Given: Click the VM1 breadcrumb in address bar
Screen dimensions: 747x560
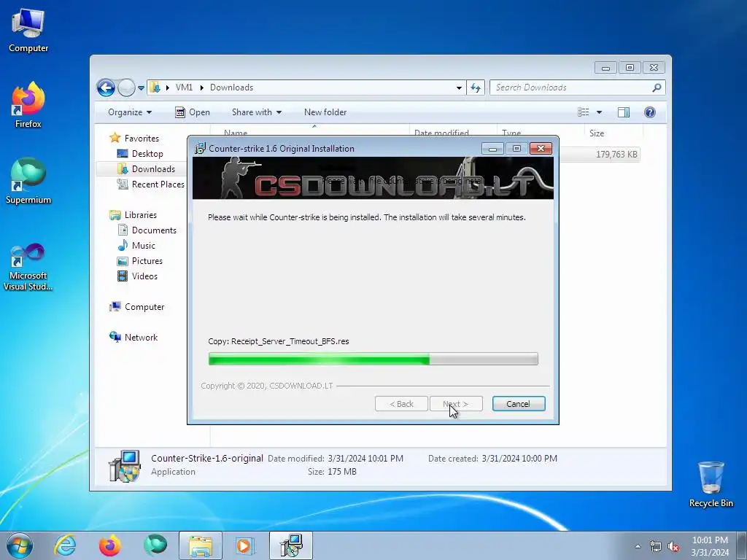Looking at the screenshot, I should [x=184, y=87].
